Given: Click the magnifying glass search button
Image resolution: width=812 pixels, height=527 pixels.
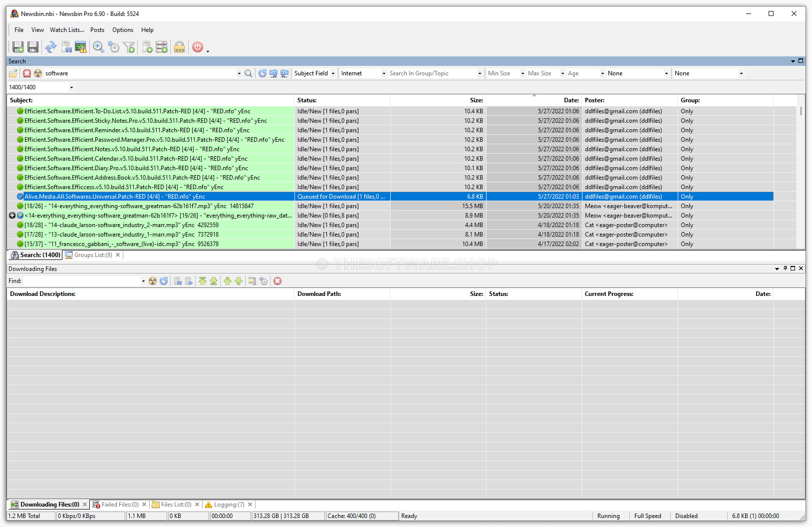Looking at the screenshot, I should coord(249,73).
